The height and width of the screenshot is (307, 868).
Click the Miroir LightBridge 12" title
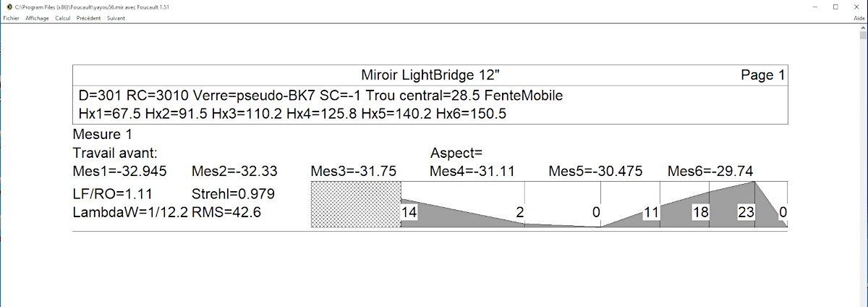[x=430, y=75]
